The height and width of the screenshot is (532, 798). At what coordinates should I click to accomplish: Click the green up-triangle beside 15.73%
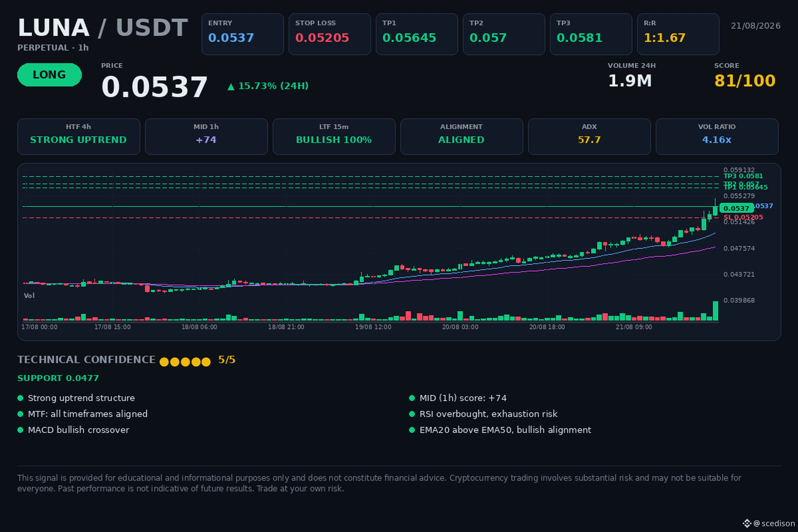pyautogui.click(x=231, y=87)
